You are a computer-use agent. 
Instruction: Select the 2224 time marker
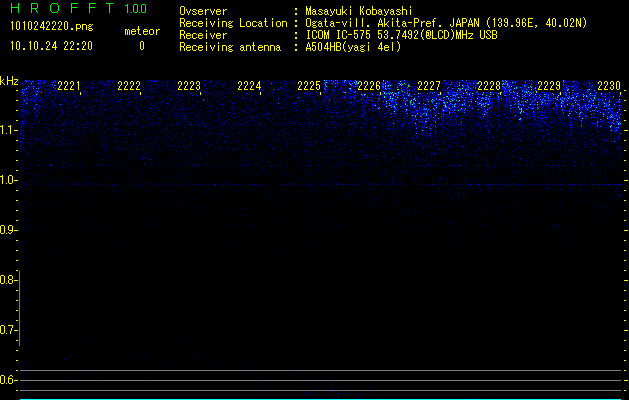pos(249,86)
